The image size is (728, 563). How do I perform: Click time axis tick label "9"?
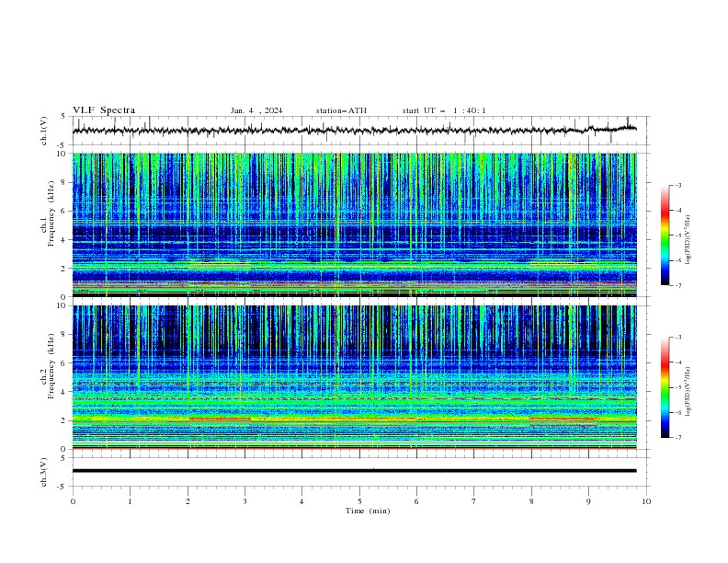[x=588, y=501]
